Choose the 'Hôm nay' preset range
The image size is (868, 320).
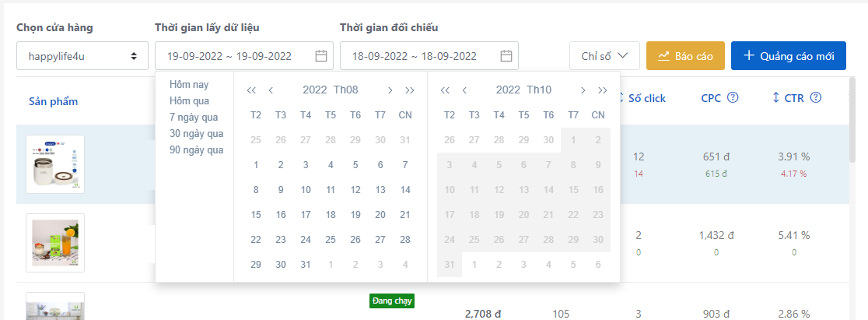189,84
